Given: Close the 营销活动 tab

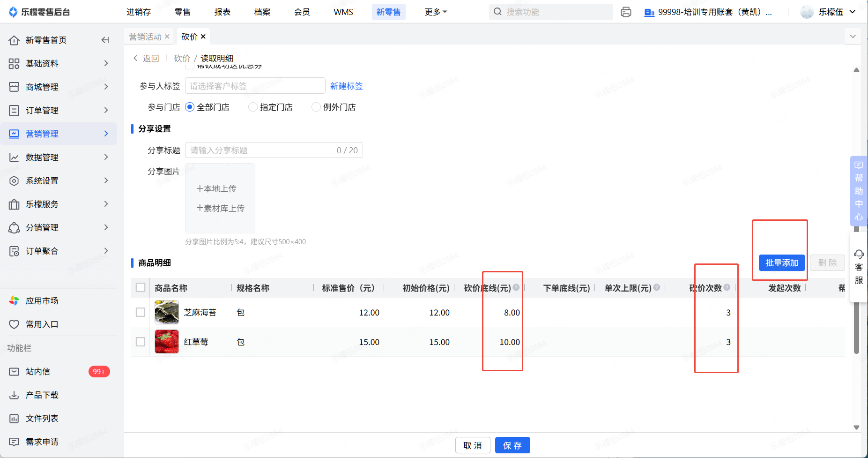Looking at the screenshot, I should (167, 37).
